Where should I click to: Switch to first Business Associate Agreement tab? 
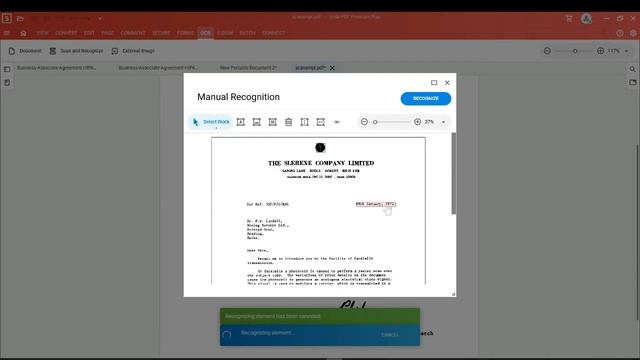point(56,68)
